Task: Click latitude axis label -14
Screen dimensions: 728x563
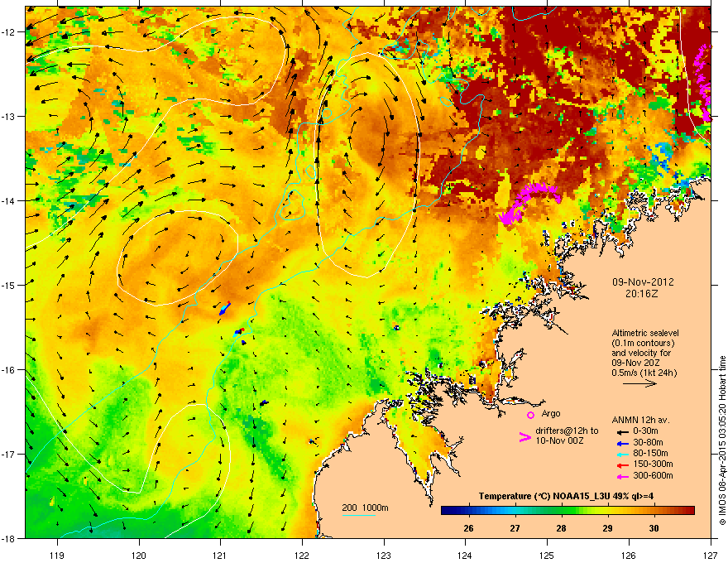Action: [x=9, y=200]
